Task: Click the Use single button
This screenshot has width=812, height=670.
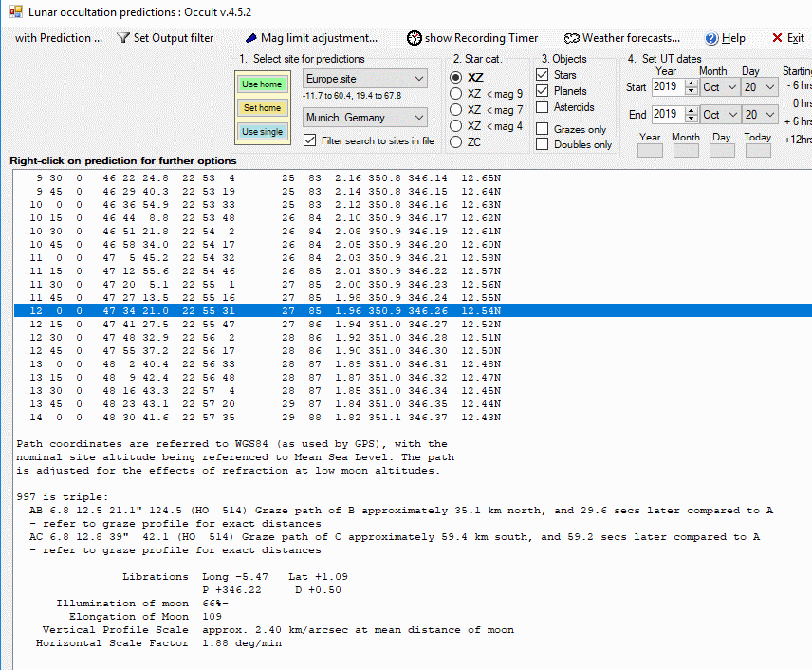Action: (262, 132)
